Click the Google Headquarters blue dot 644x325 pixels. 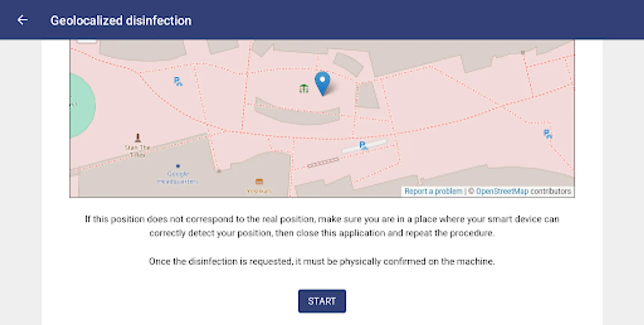click(178, 166)
